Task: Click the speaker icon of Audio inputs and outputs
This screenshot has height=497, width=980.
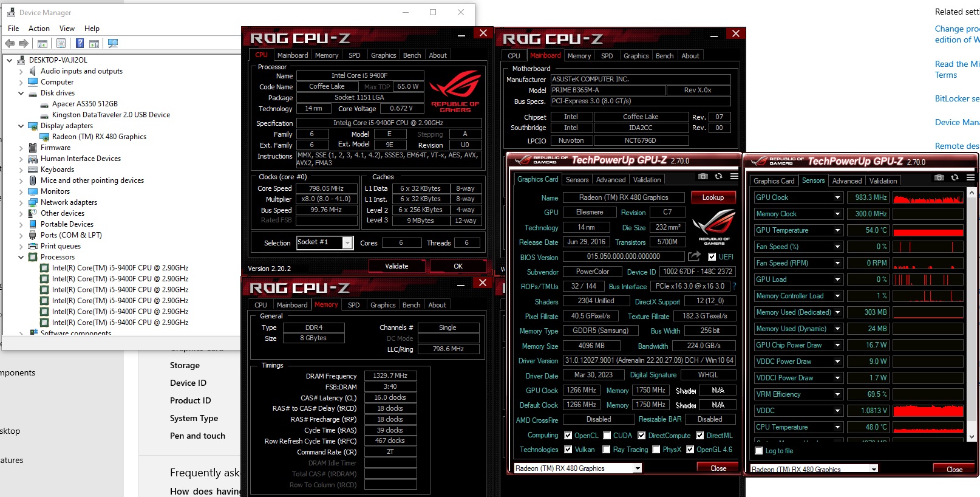Action: 33,71
